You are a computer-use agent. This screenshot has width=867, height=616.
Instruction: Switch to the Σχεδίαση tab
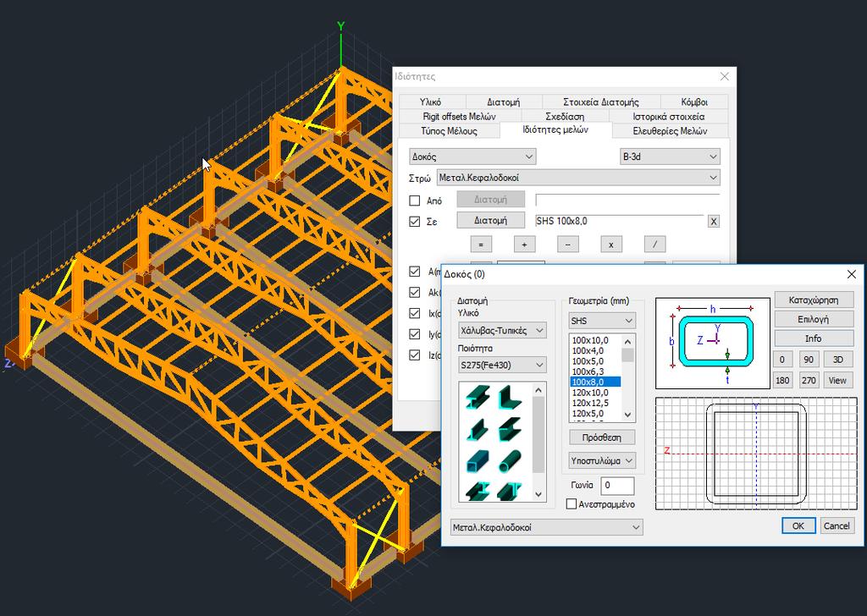565,117
